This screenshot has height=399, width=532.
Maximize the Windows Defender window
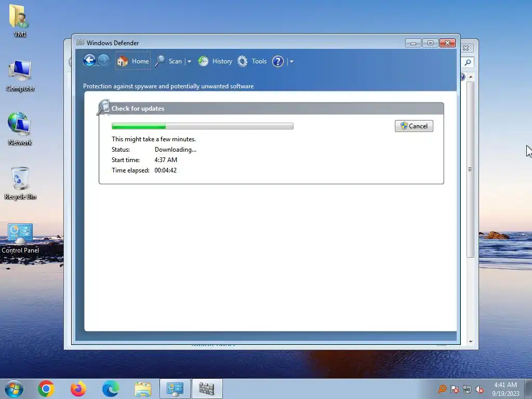[x=430, y=43]
